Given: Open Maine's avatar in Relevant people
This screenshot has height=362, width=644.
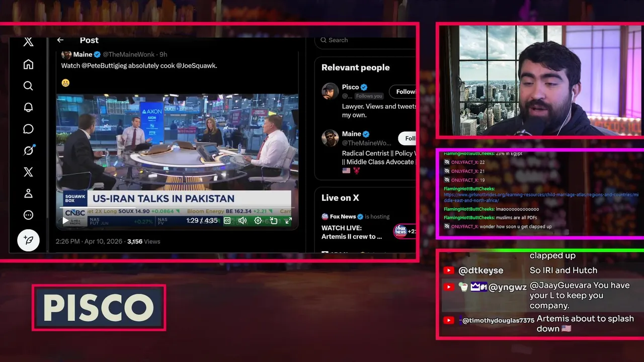Looking at the screenshot, I should (330, 138).
